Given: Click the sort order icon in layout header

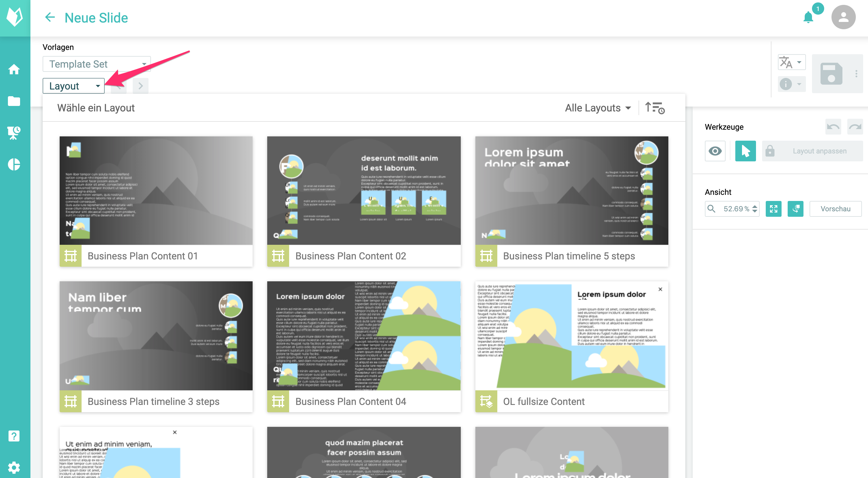Looking at the screenshot, I should point(655,108).
